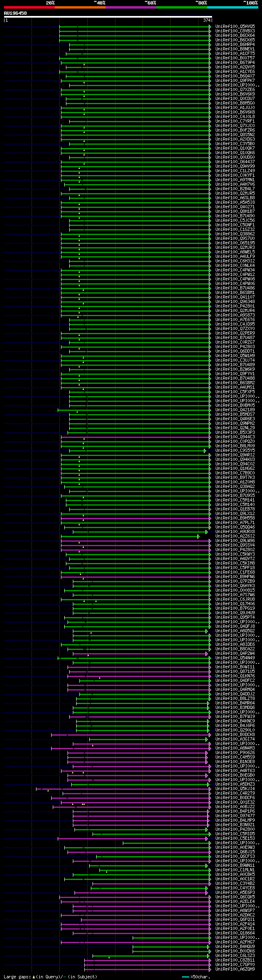
Task: Select label UniRef100_P42801
Action: point(235,306)
